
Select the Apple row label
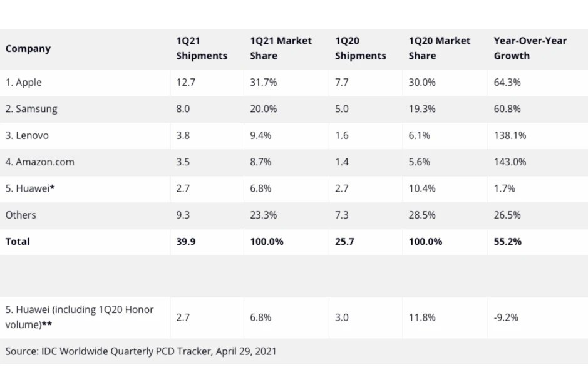[24, 83]
